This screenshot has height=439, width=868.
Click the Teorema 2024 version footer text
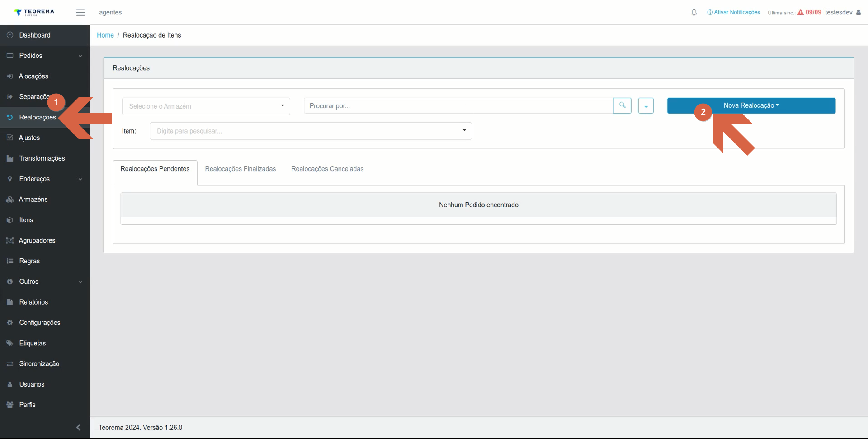[141, 428]
